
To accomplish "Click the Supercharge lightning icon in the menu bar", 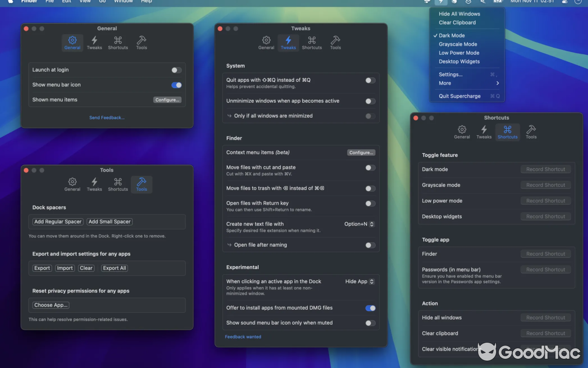I will (x=440, y=2).
